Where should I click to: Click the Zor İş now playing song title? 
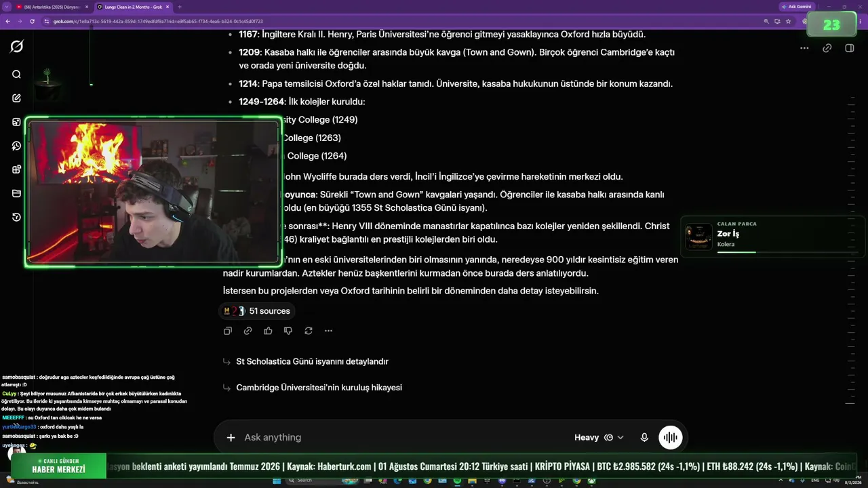(x=728, y=234)
